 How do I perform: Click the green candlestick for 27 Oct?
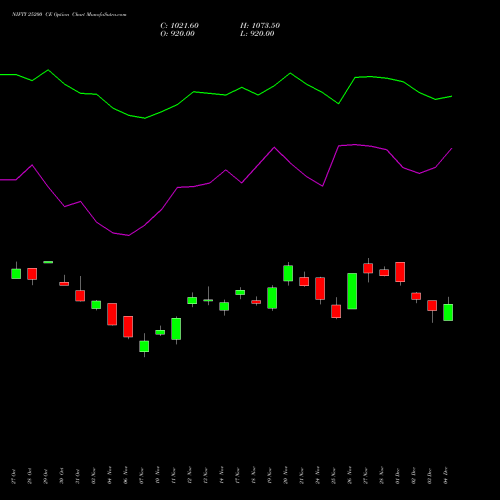click(x=16, y=274)
